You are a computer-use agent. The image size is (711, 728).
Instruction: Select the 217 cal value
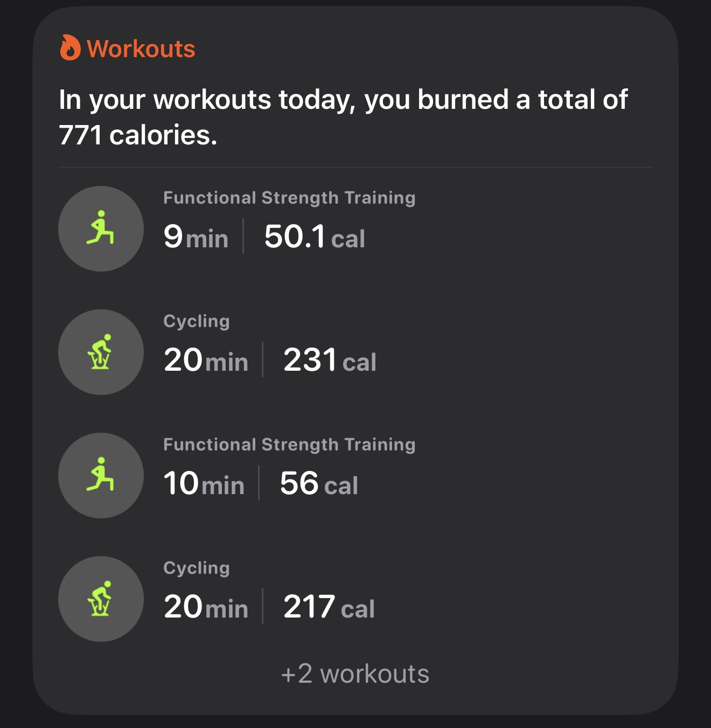click(329, 607)
